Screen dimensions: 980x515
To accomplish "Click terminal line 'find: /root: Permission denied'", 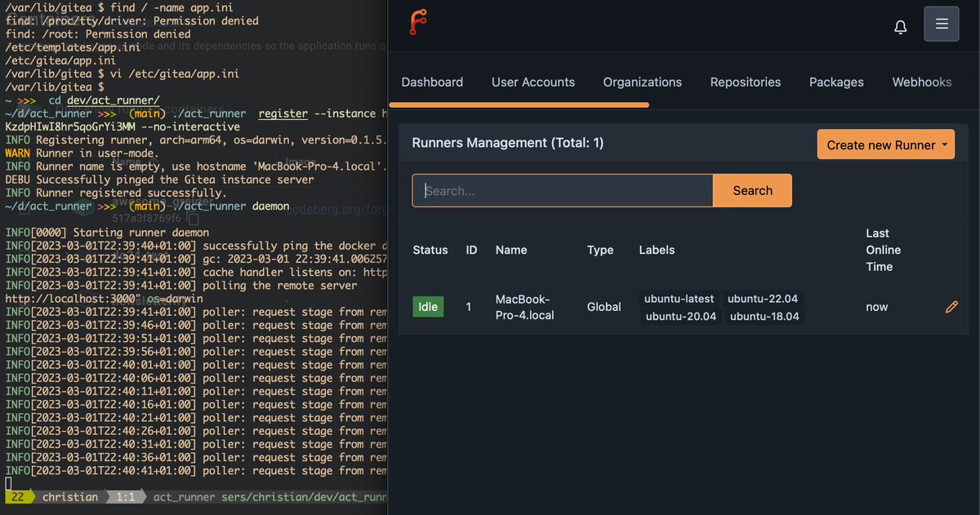I will click(98, 34).
